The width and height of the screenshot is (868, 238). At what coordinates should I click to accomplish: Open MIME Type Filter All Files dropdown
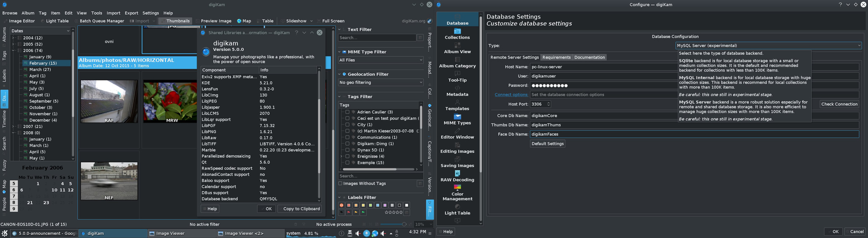coord(381,60)
